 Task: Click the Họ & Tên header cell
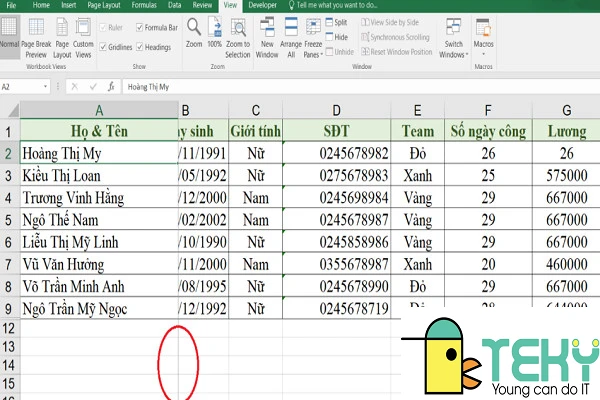[x=99, y=131]
